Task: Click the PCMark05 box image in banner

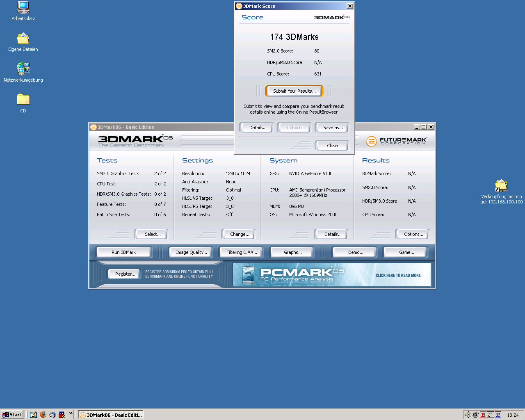Action: point(248,275)
